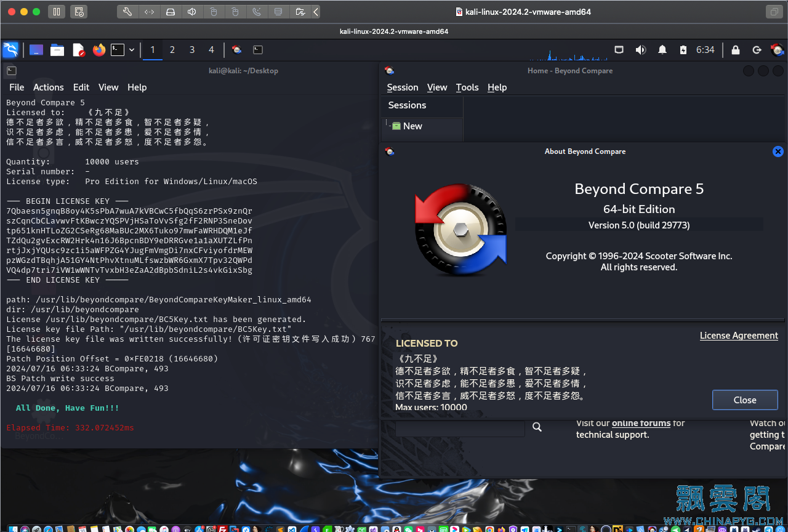This screenshot has height=532, width=788.
Task: Open the file manager folder icon
Action: click(x=57, y=50)
